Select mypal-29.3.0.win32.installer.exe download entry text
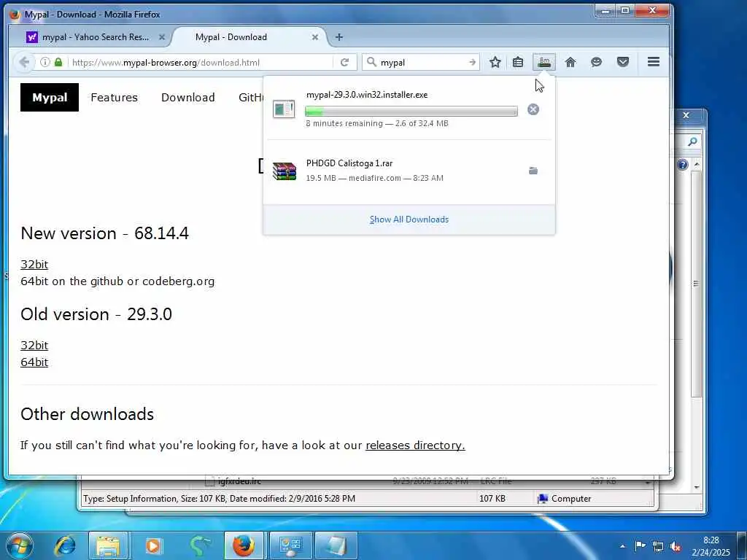This screenshot has height=560, width=747. pos(367,95)
